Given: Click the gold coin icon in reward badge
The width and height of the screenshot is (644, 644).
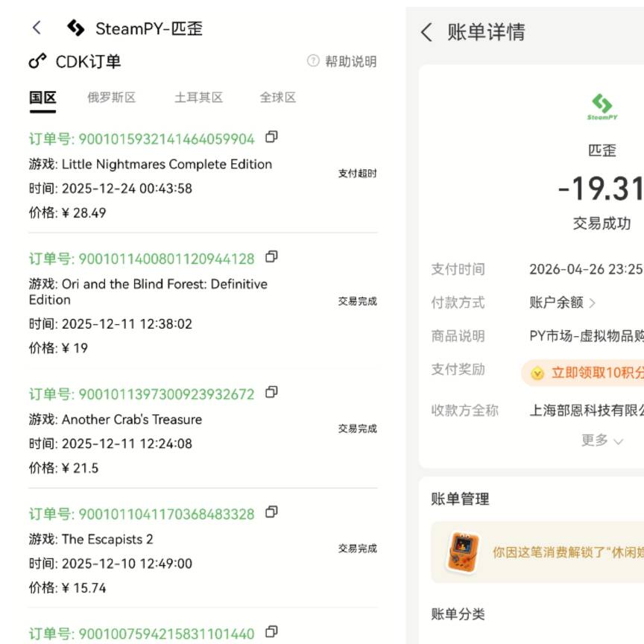Looking at the screenshot, I should point(537,373).
